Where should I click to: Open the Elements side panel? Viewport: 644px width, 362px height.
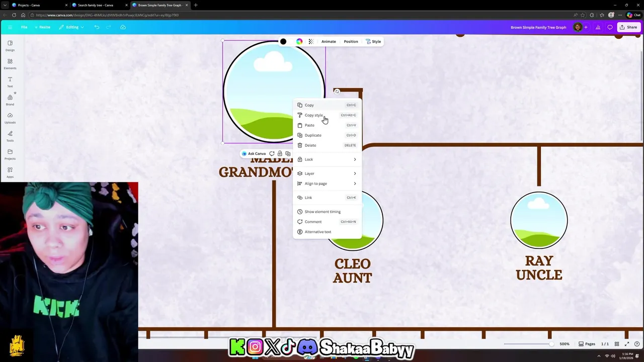pos(10,64)
